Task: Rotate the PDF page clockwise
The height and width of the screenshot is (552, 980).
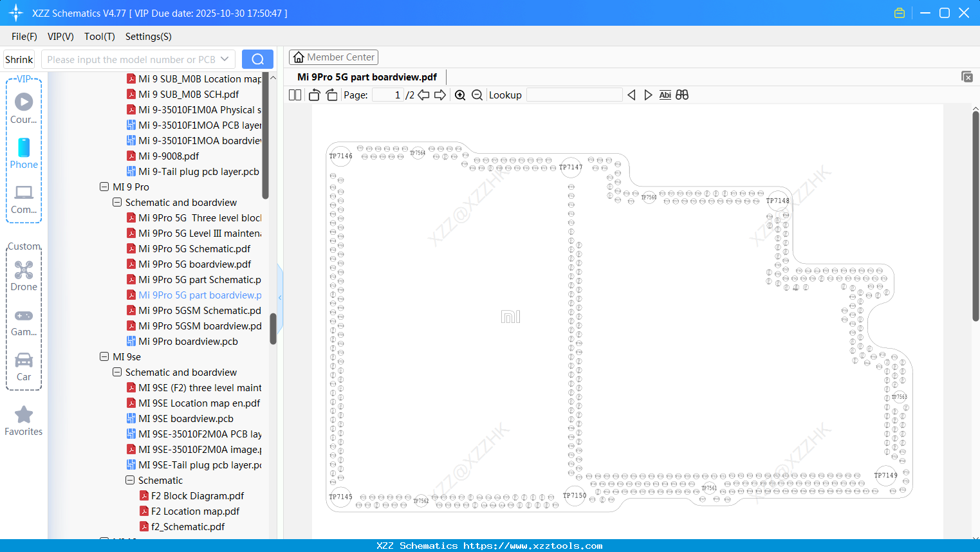Action: tap(331, 95)
